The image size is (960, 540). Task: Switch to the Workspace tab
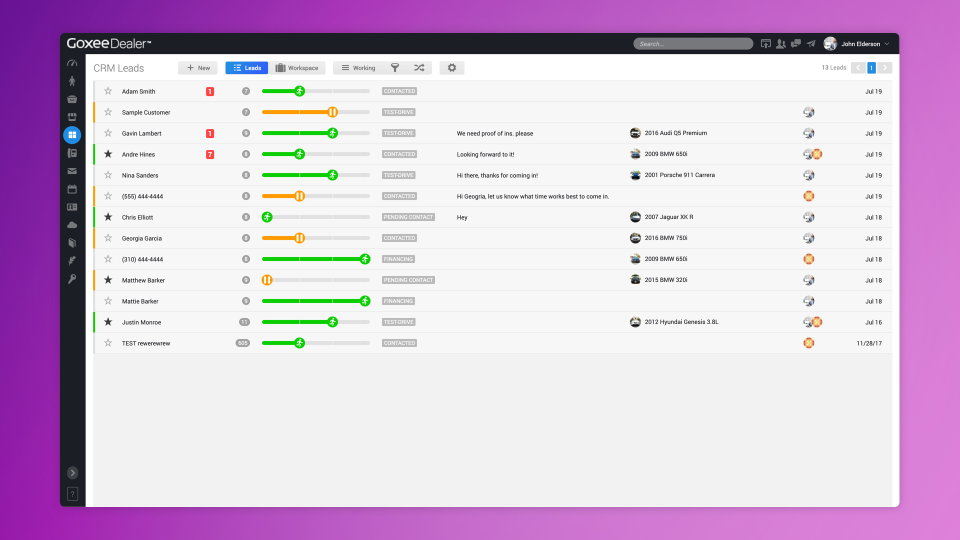(x=297, y=68)
